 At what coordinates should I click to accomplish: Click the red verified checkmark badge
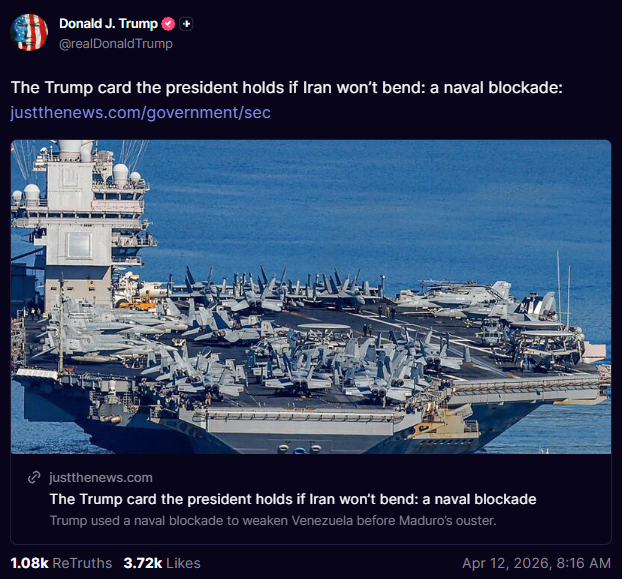point(170,23)
